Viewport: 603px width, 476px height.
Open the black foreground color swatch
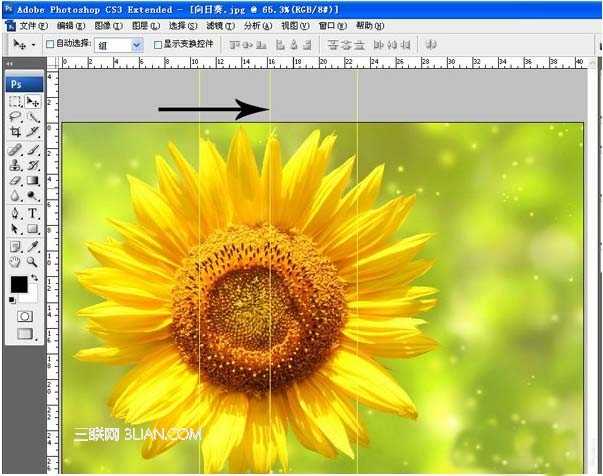pyautogui.click(x=19, y=285)
